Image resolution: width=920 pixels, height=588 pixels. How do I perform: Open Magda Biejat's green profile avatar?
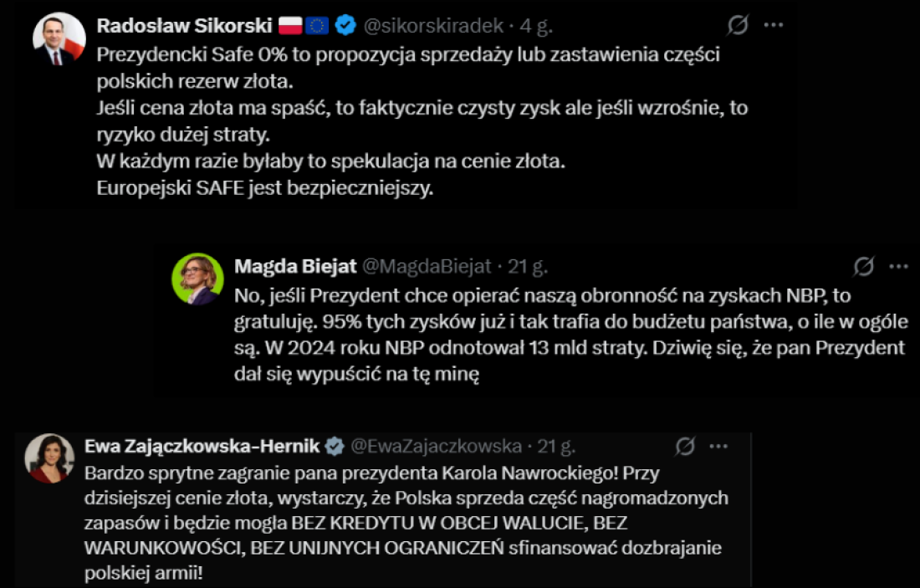(x=197, y=279)
